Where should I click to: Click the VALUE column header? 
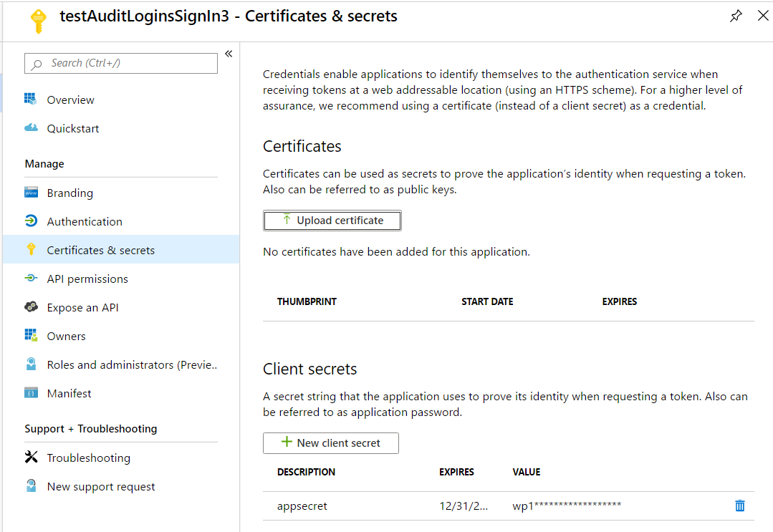click(526, 472)
